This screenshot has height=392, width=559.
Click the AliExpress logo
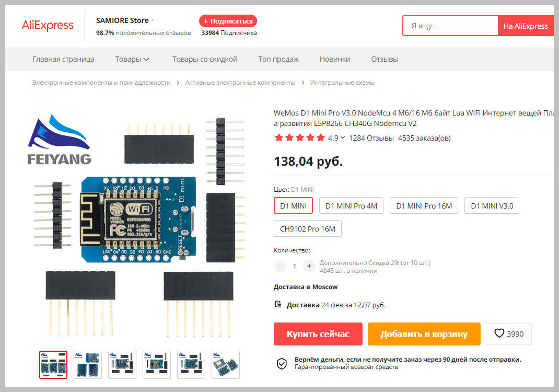(x=48, y=25)
